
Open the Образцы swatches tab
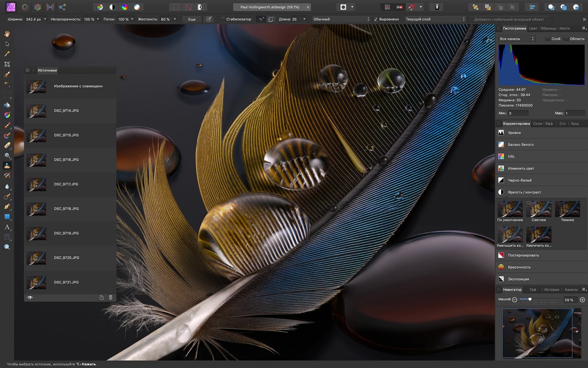click(x=548, y=28)
